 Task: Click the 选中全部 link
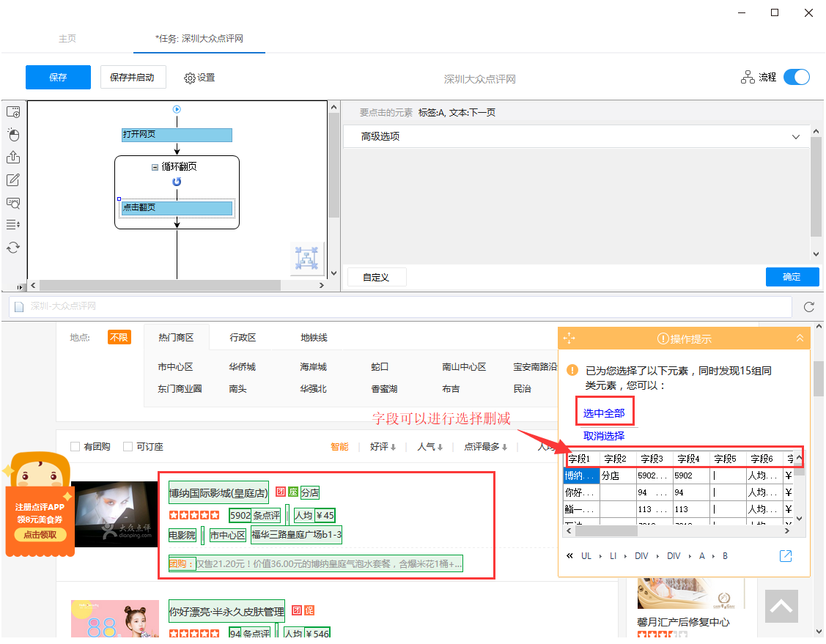[x=604, y=413]
